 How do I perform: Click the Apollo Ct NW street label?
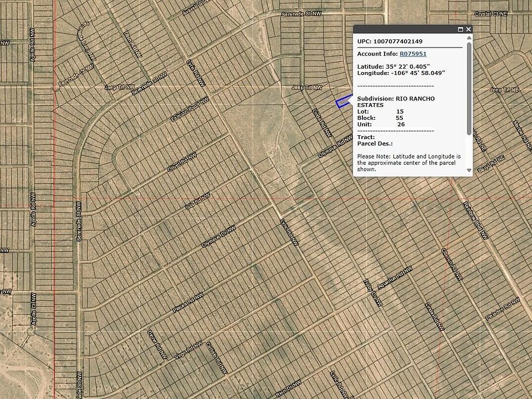(x=34, y=309)
